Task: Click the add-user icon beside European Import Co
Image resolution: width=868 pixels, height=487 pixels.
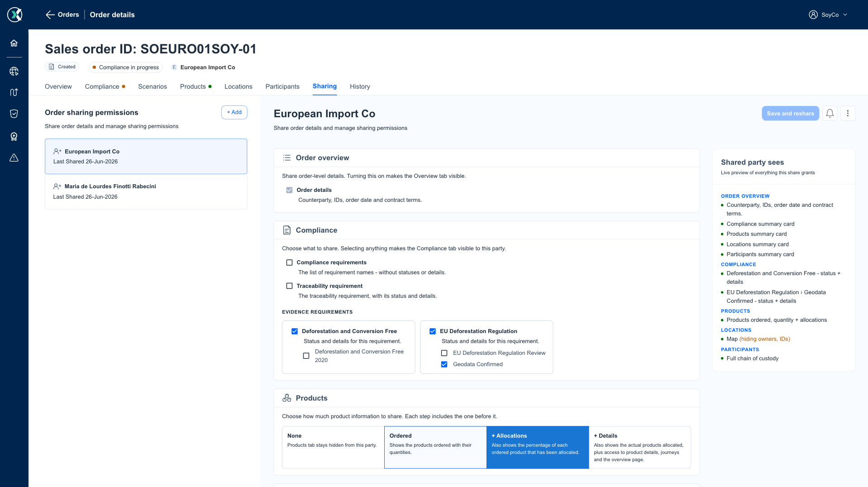Action: tap(57, 152)
